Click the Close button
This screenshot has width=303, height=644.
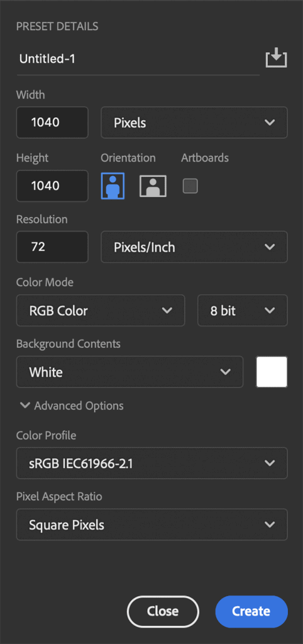(x=163, y=611)
